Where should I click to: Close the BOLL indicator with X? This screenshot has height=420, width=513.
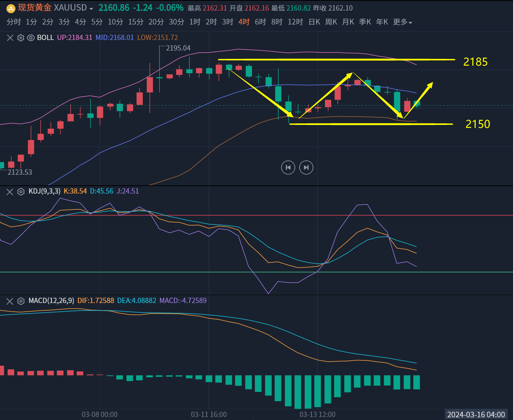[10, 38]
